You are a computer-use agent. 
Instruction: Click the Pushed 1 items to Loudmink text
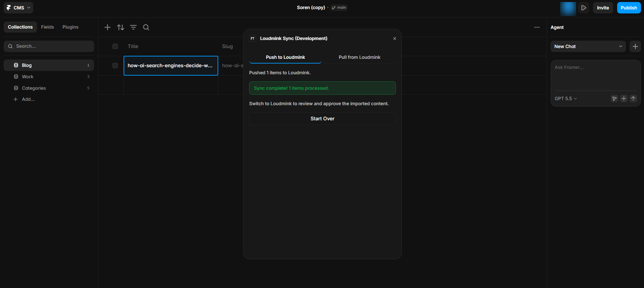pos(280,73)
